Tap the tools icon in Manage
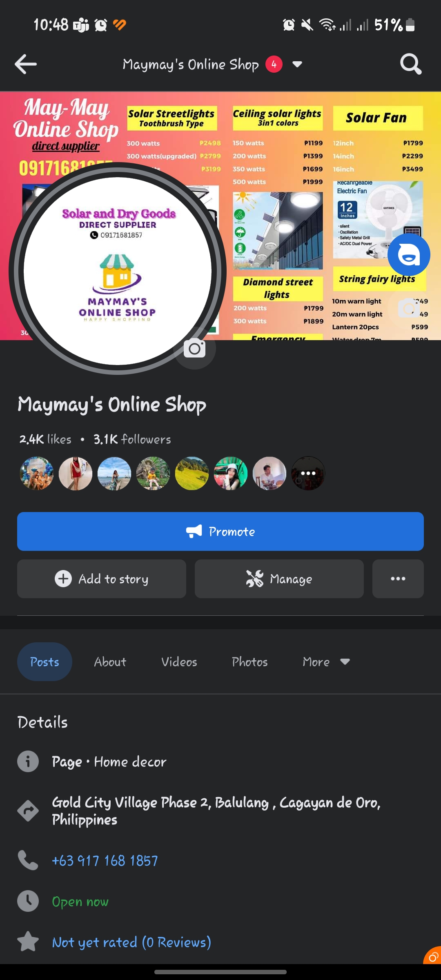 coord(255,579)
